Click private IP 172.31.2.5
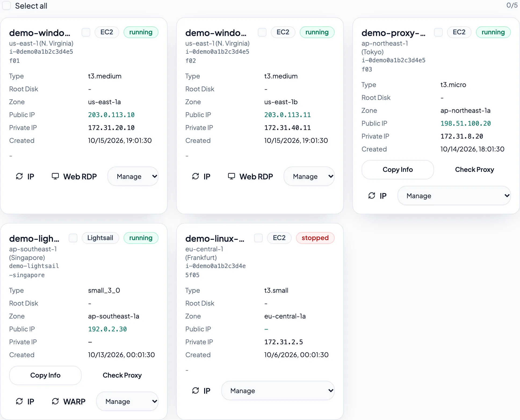520x420 pixels. click(284, 342)
